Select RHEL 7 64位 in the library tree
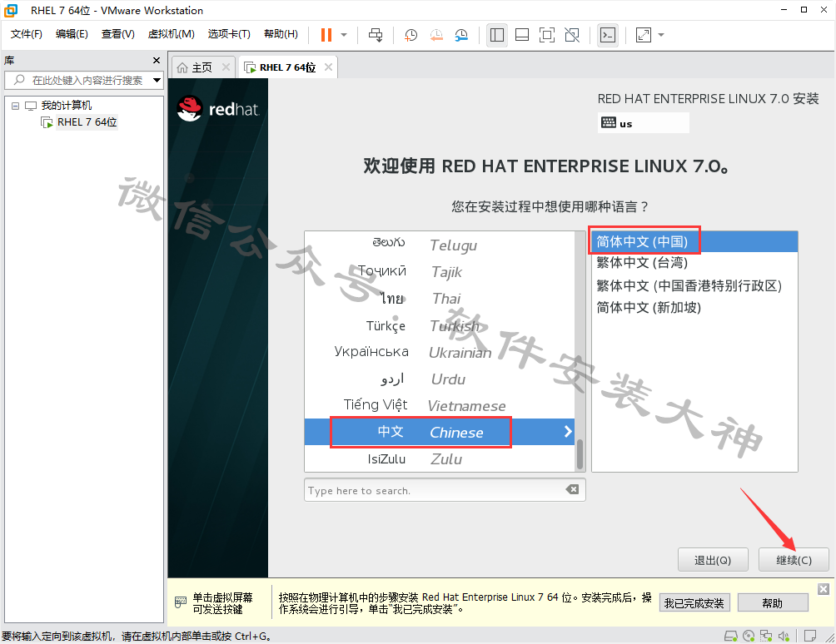The image size is (836, 644). click(x=87, y=122)
